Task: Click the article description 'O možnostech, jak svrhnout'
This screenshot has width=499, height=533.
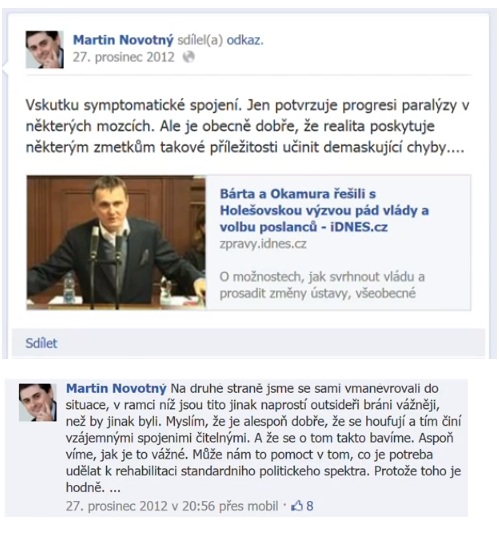Action: [x=322, y=285]
